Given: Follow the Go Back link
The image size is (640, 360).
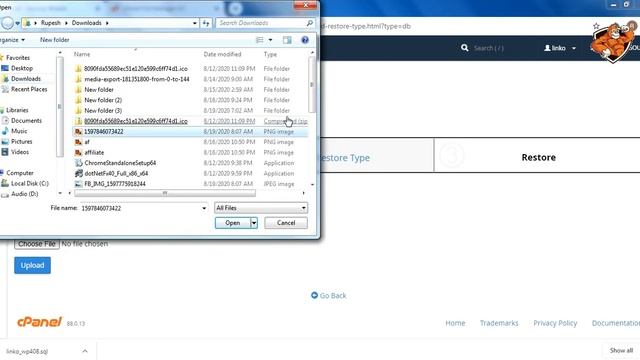Looking at the screenshot, I should click(x=329, y=296).
